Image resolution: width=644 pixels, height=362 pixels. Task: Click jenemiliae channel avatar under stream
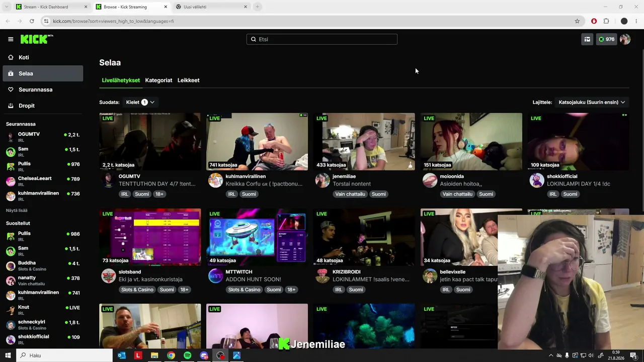(x=323, y=180)
